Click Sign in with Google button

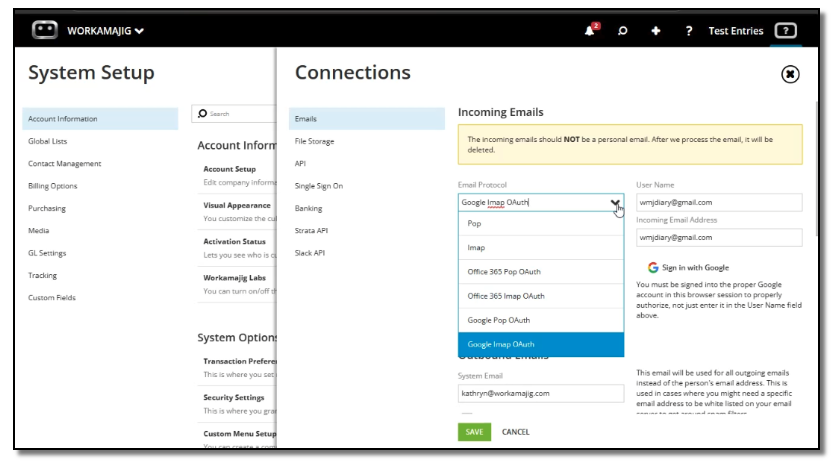[688, 267]
